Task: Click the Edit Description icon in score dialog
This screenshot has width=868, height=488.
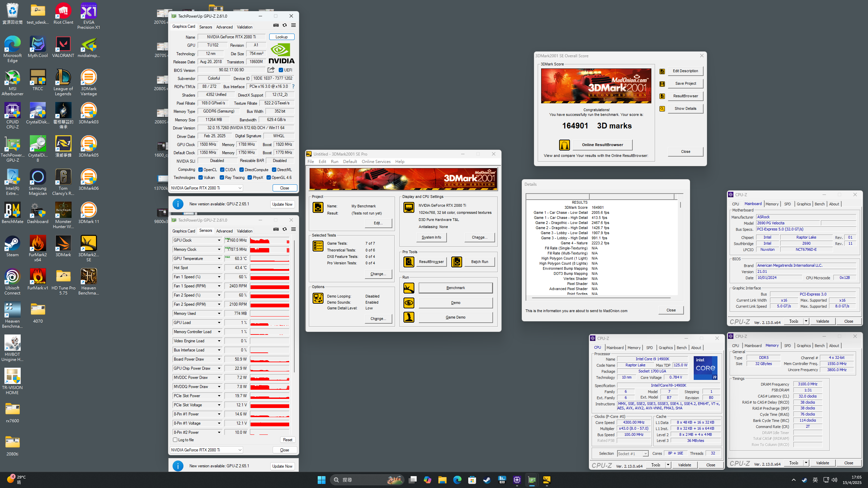Action: 662,71
